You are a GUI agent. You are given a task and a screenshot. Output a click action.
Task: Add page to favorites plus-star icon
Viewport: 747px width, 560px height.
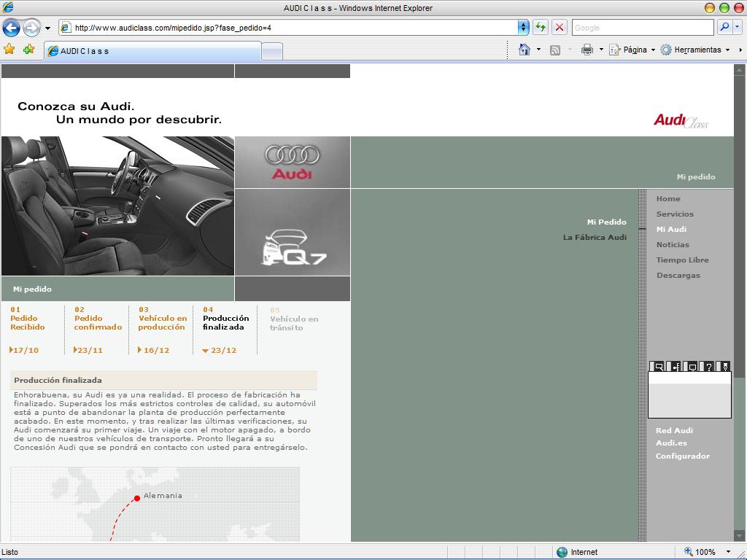click(x=28, y=49)
